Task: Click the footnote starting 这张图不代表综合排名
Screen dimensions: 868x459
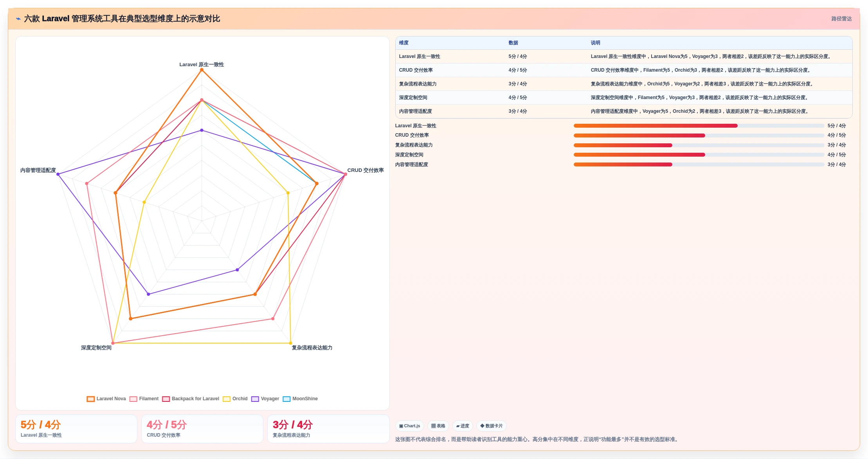Action: pyautogui.click(x=537, y=439)
